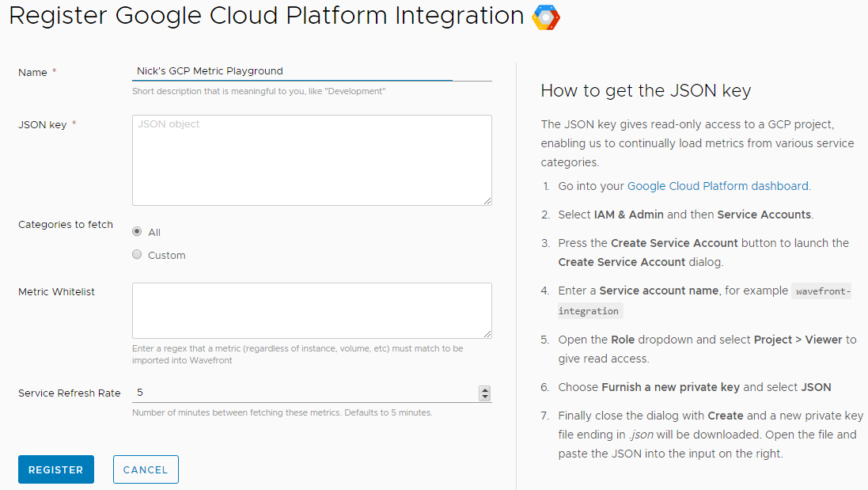
Task: Click the 'Project > Viewer' bold text
Action: [798, 340]
